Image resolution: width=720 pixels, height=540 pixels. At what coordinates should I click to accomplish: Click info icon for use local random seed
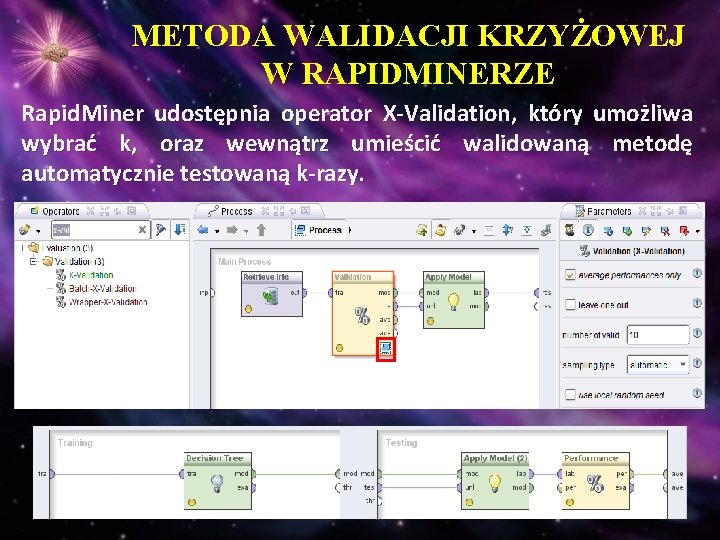click(697, 393)
